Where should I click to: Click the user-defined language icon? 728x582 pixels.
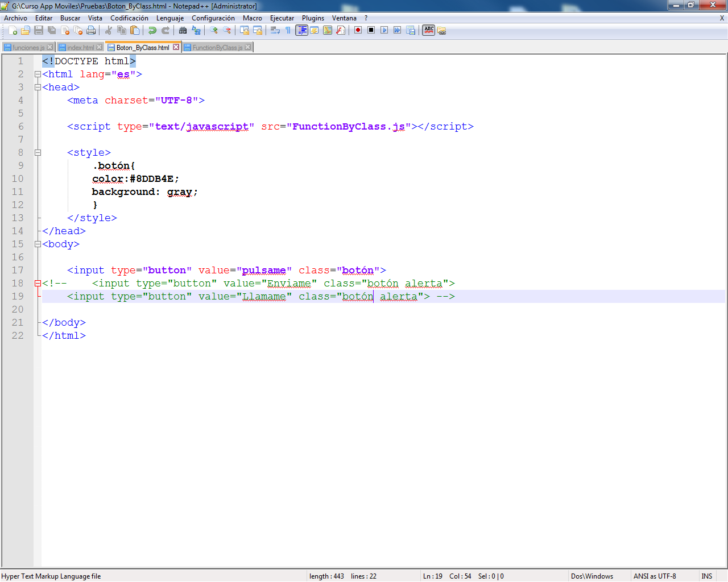tap(315, 30)
